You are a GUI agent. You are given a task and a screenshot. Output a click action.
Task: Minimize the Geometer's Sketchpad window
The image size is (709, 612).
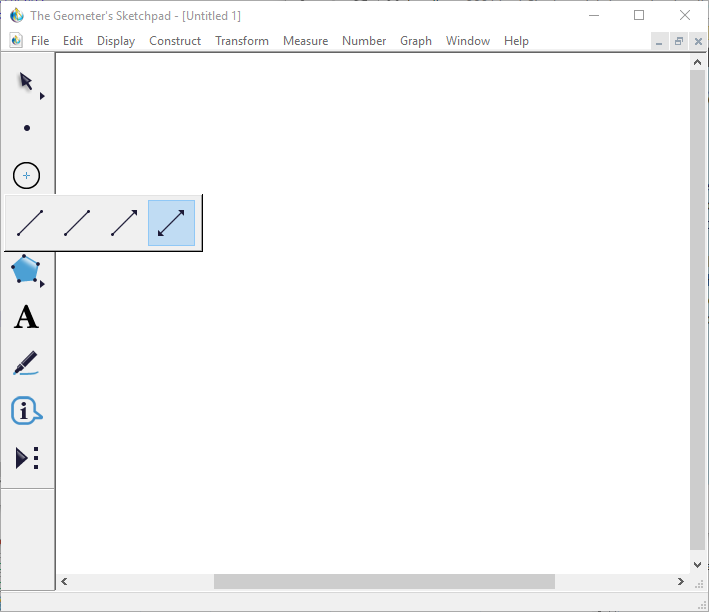click(x=594, y=15)
